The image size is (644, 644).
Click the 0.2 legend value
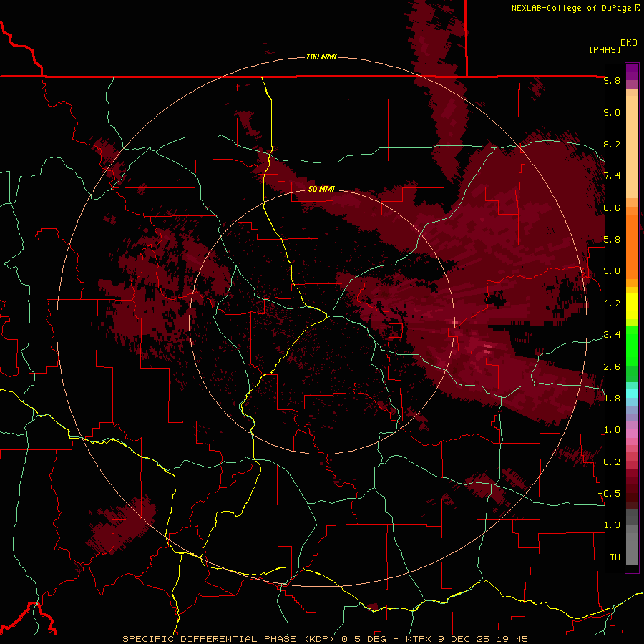point(612,462)
